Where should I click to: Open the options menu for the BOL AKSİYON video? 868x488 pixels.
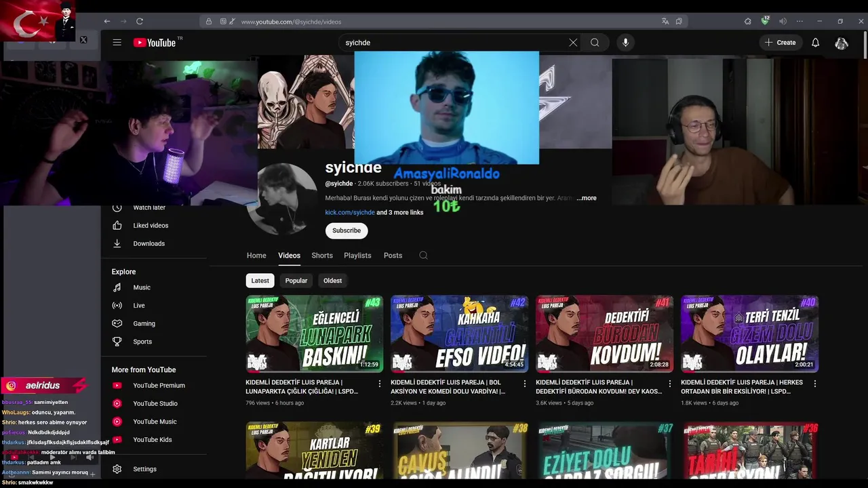coord(525,384)
